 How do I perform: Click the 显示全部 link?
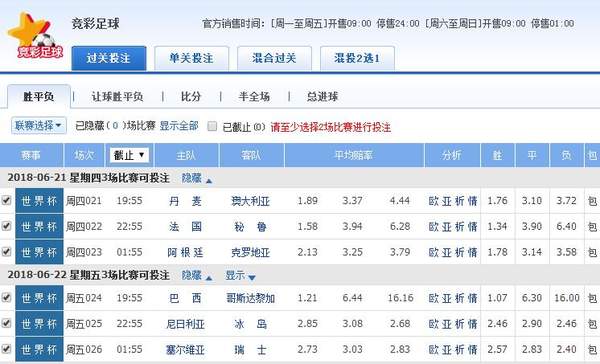tap(179, 126)
